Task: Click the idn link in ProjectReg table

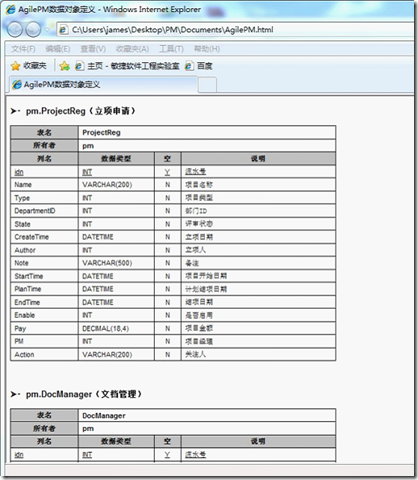Action: pyautogui.click(x=19, y=172)
